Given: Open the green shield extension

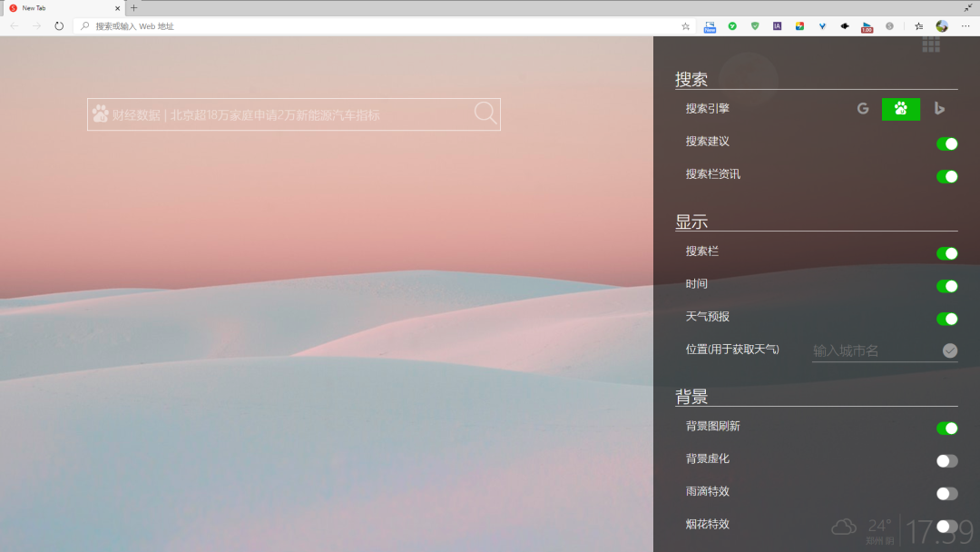Looking at the screenshot, I should click(755, 26).
